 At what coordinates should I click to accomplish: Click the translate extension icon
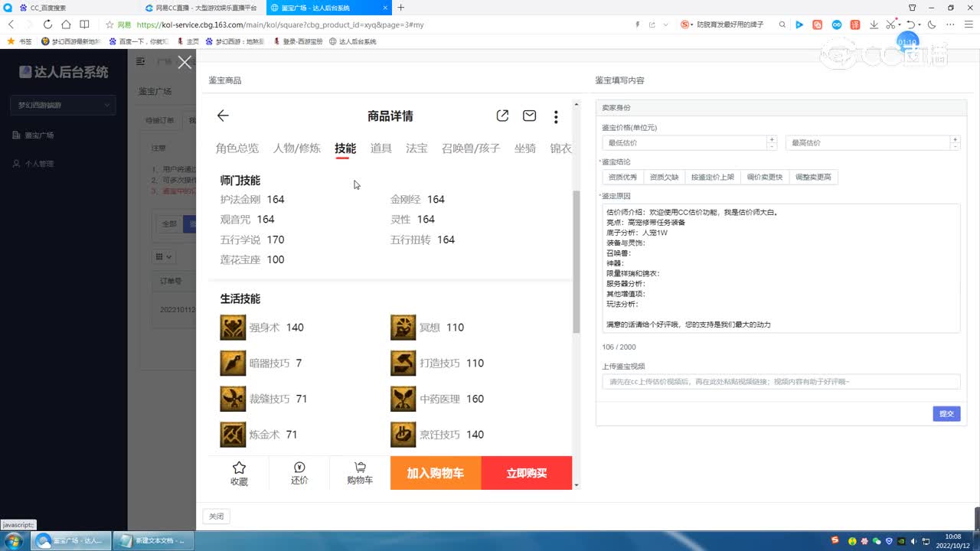[x=855, y=24]
